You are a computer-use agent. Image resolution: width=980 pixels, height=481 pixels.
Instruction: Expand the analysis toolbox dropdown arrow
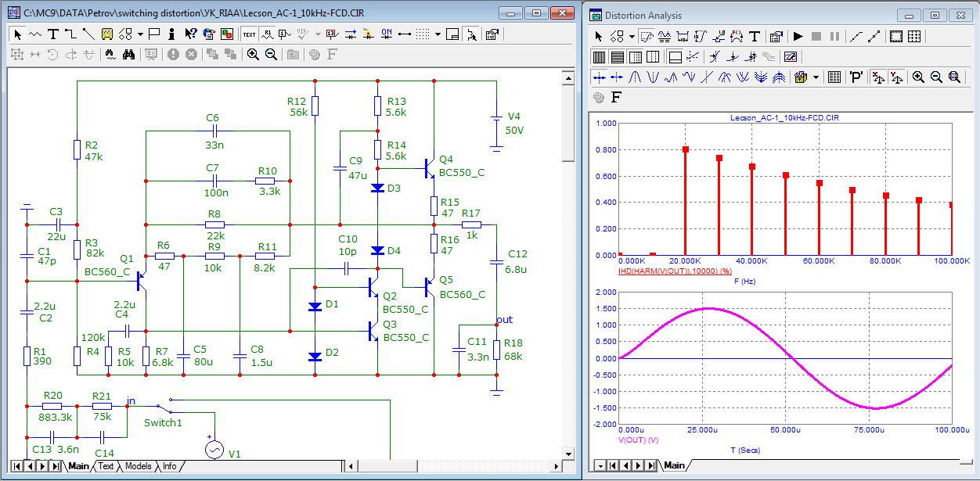pos(816,77)
